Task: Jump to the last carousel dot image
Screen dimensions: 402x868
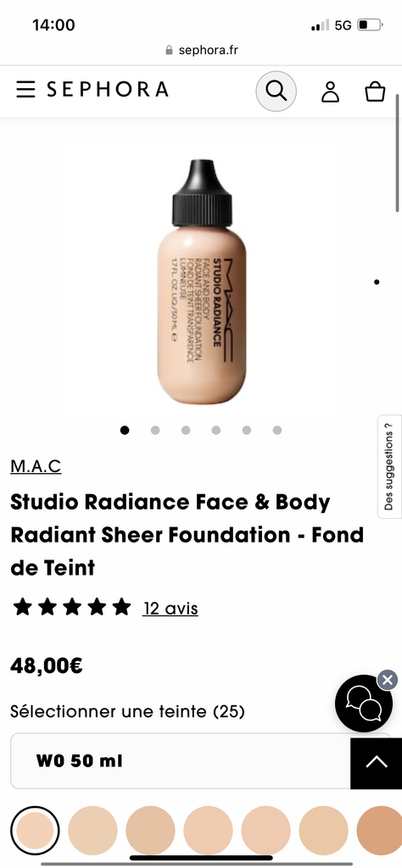Action: (x=276, y=430)
